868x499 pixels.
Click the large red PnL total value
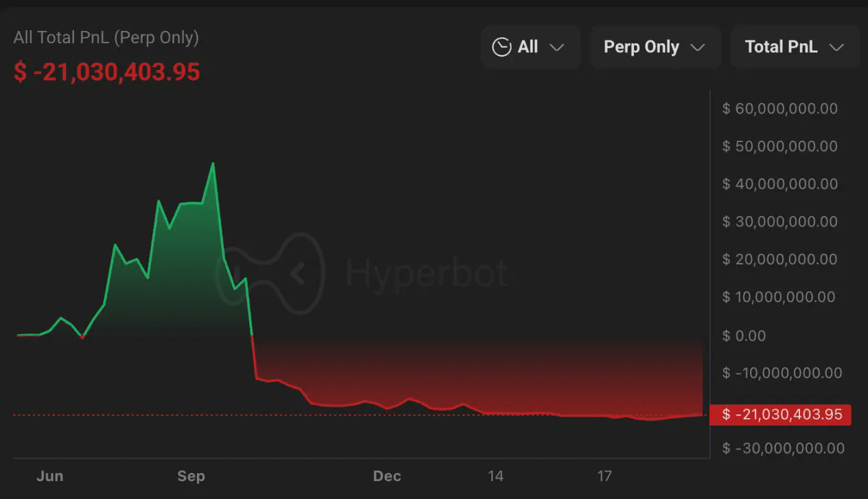107,71
